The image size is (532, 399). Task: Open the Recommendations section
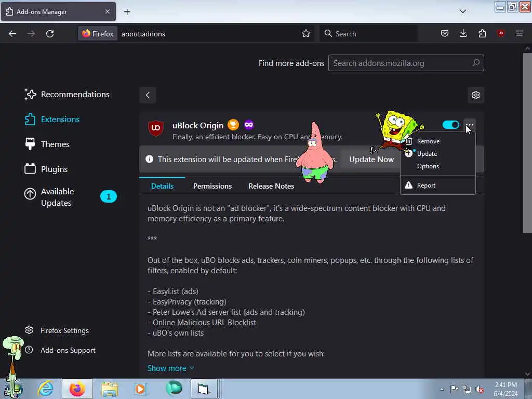(67, 95)
